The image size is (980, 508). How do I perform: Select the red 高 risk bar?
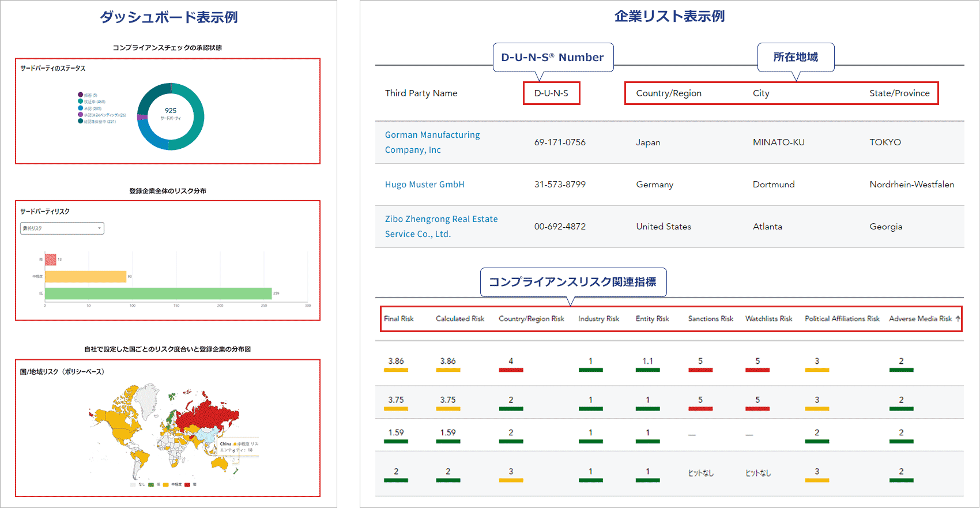point(51,259)
